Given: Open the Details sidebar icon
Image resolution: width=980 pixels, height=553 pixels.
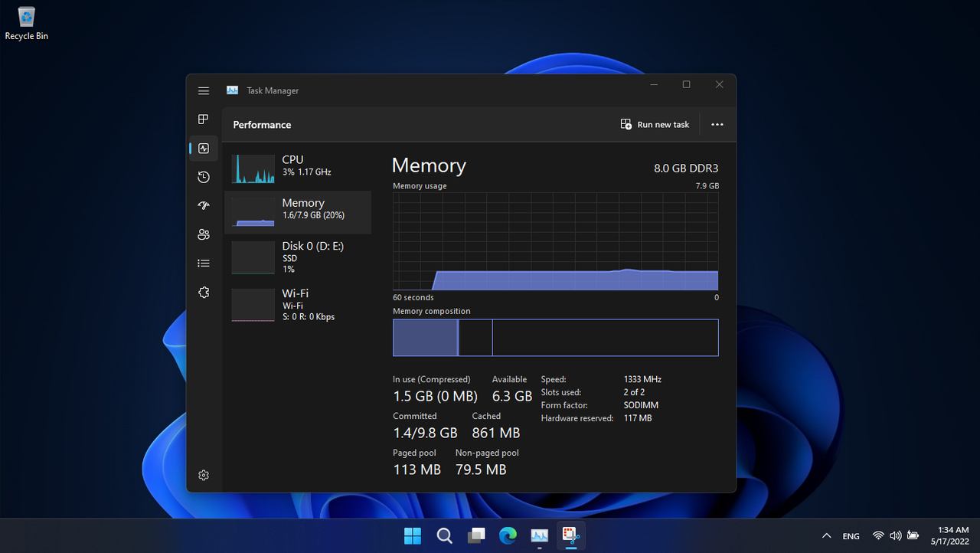Looking at the screenshot, I should pyautogui.click(x=204, y=263).
